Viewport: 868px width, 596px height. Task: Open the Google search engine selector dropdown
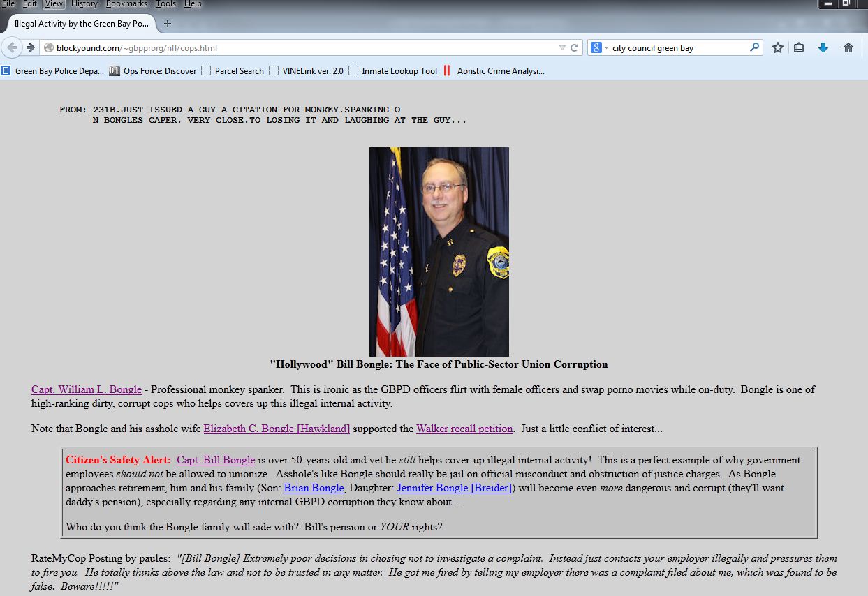(x=598, y=48)
